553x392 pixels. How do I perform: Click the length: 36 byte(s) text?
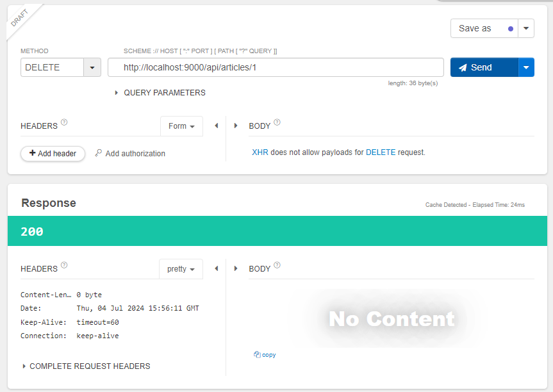(x=413, y=83)
